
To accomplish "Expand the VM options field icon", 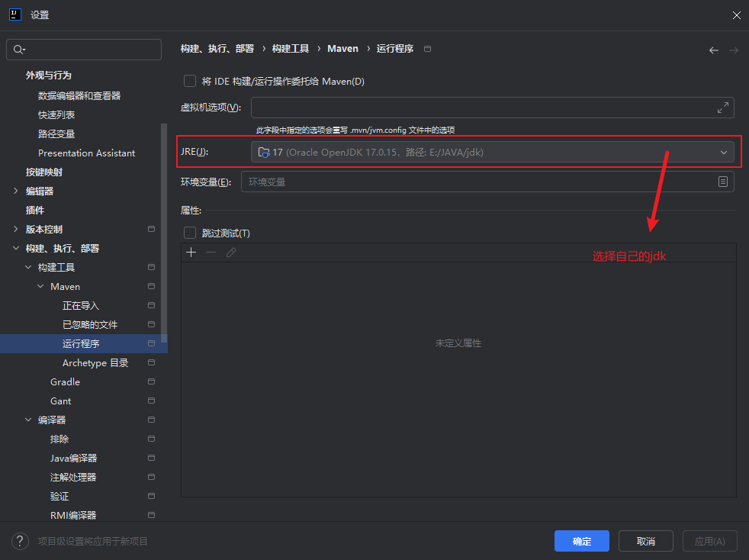I will 722,108.
